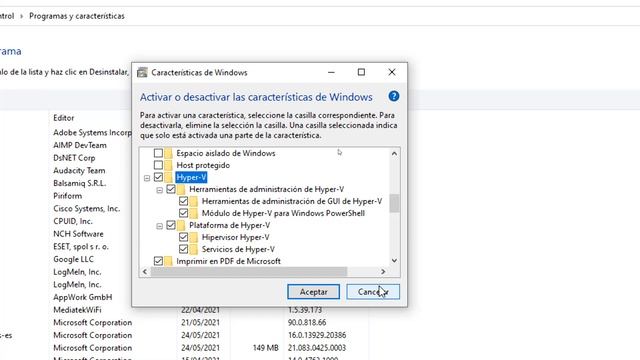Collapse Herramientas de administración de Hyper-V node
The image size is (640, 360).
coord(160,190)
